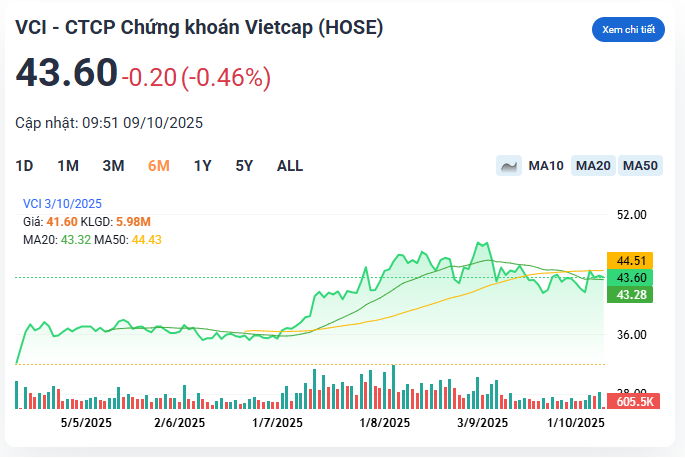Select the 1M time range
The width and height of the screenshot is (685, 458).
[68, 166]
